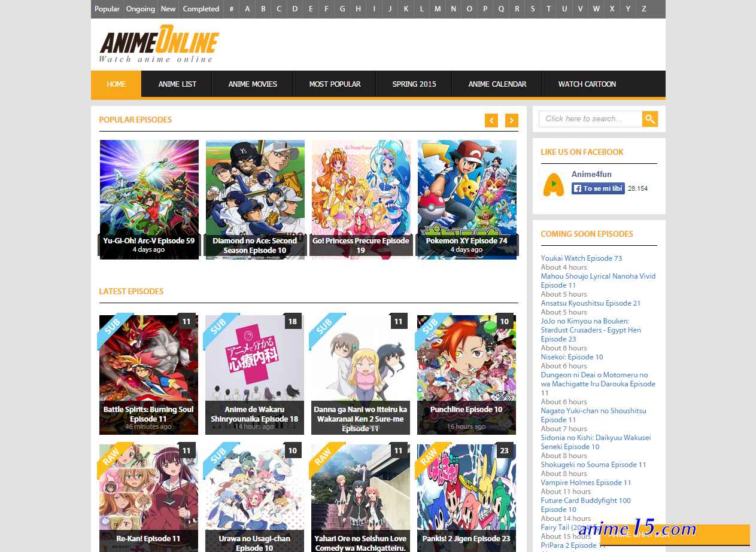This screenshot has height=552, width=756.
Task: Open Sidonia no Kishi: Daikyuu Wakusei link
Action: tap(596, 442)
